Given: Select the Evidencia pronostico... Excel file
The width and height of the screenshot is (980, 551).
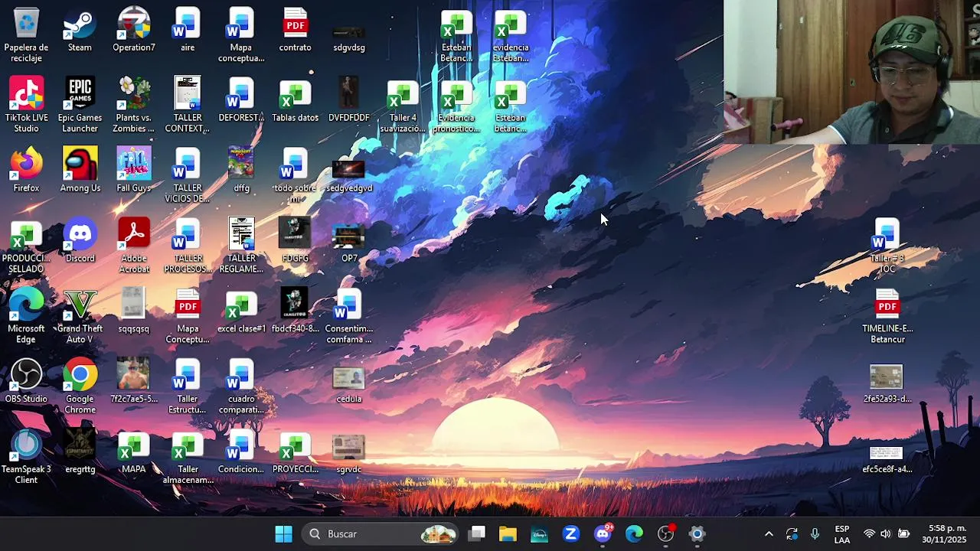Looking at the screenshot, I should [456, 105].
